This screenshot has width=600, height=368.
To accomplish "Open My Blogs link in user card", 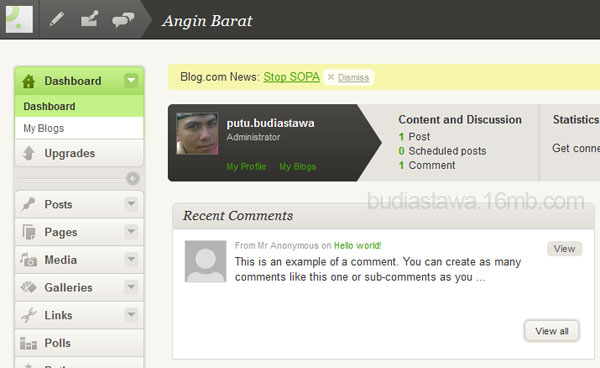I will coord(298,167).
